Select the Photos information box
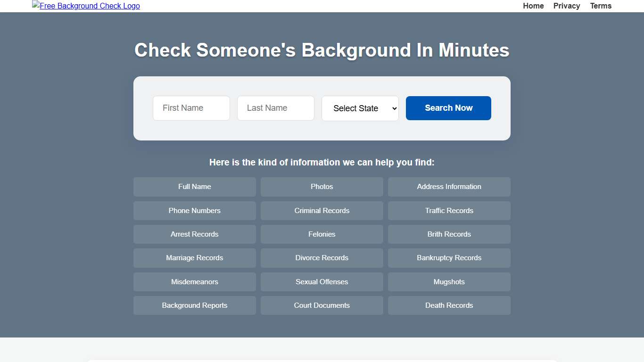Screen dimensions: 644x362 [x=322, y=187]
